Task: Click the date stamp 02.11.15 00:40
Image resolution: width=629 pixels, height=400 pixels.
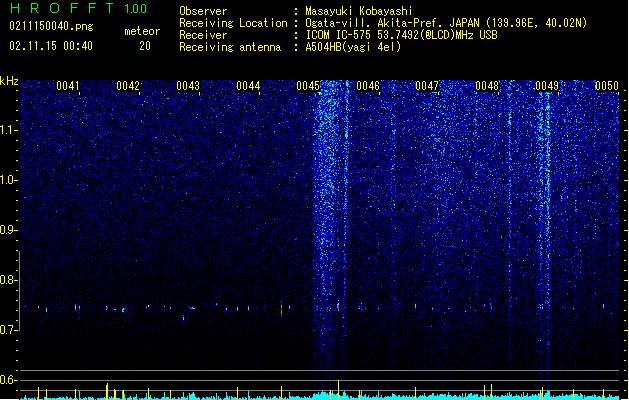Action: pos(51,46)
